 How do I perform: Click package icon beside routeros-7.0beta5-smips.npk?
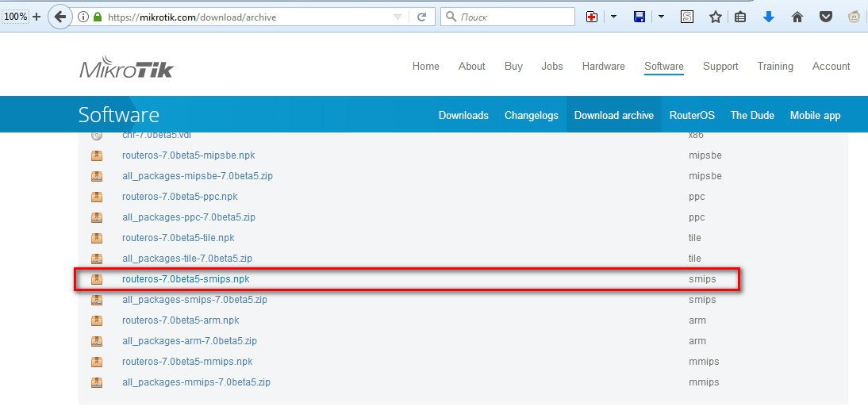click(97, 279)
